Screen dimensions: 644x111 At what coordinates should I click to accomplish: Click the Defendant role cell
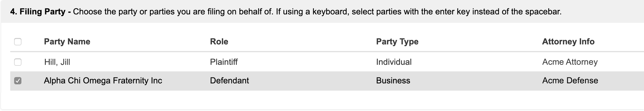point(230,80)
